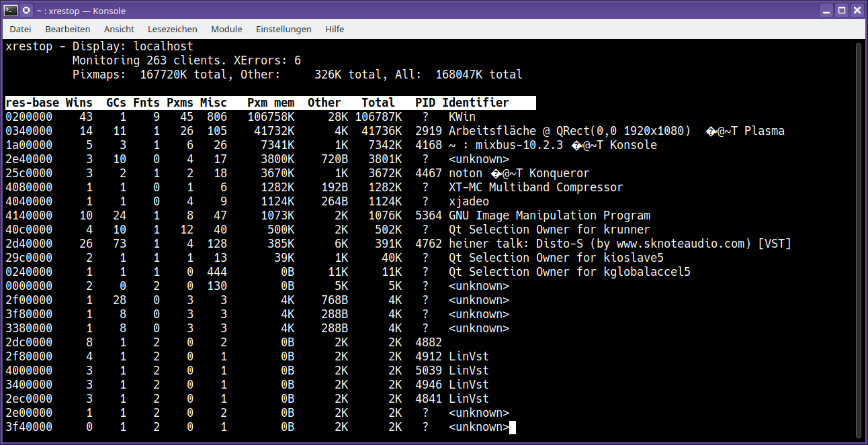
Task: Click the LinVst entry with PID 4946
Action: tap(469, 385)
